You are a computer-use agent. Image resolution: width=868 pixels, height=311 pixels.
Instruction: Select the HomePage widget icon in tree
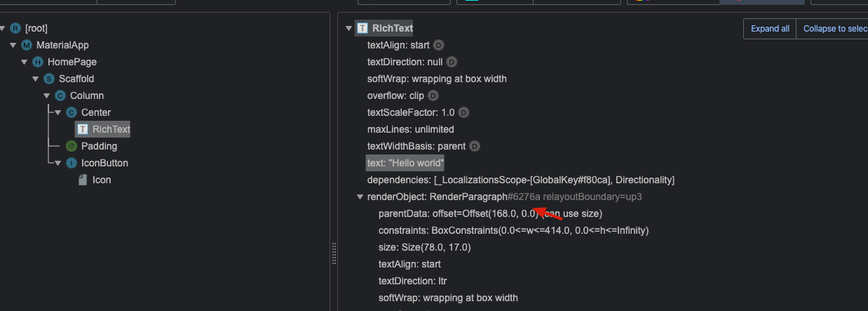click(x=38, y=62)
